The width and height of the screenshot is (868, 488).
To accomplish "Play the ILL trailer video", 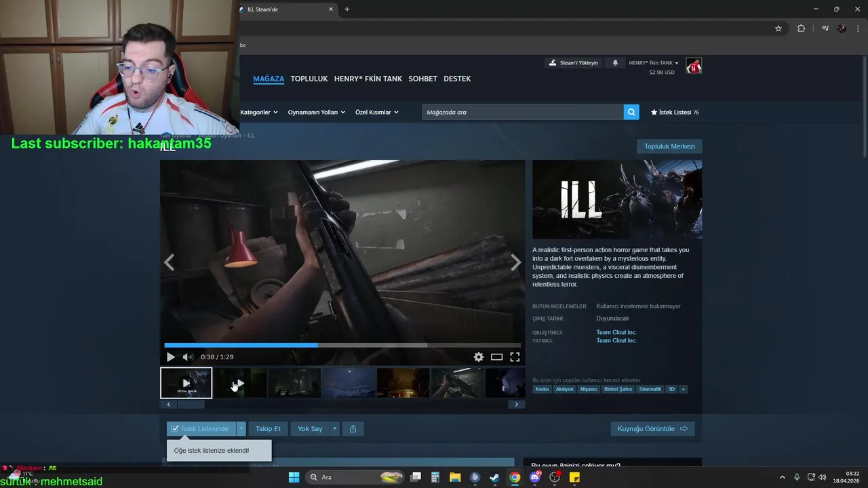I will (171, 357).
